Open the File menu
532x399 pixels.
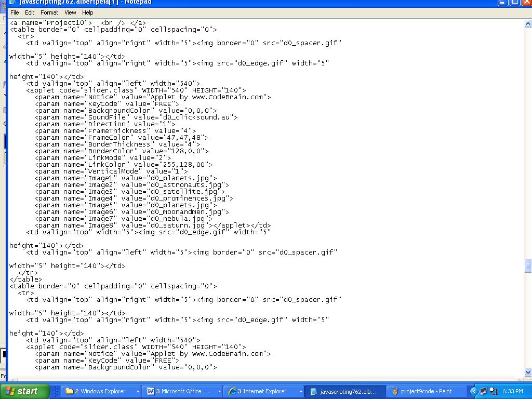click(15, 12)
